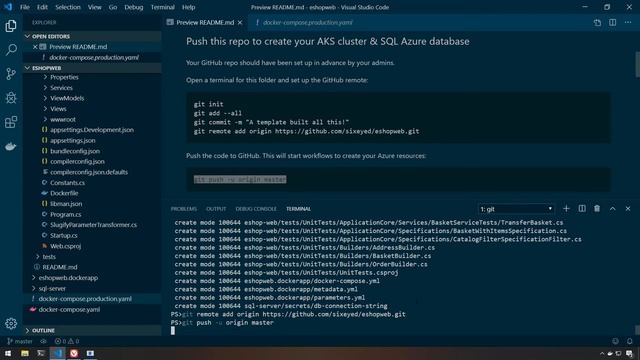Click the editor preview vertical scrollbar
This screenshot has height=360, width=640.
(637, 64)
